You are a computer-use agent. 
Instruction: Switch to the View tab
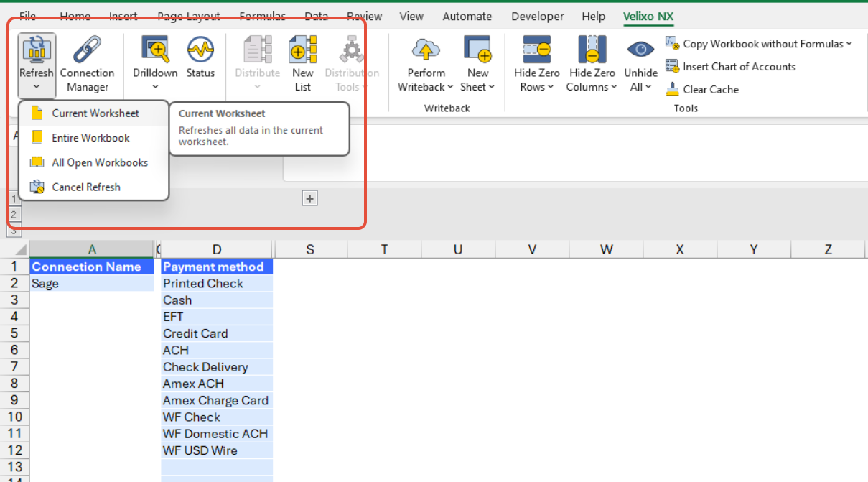(x=411, y=16)
